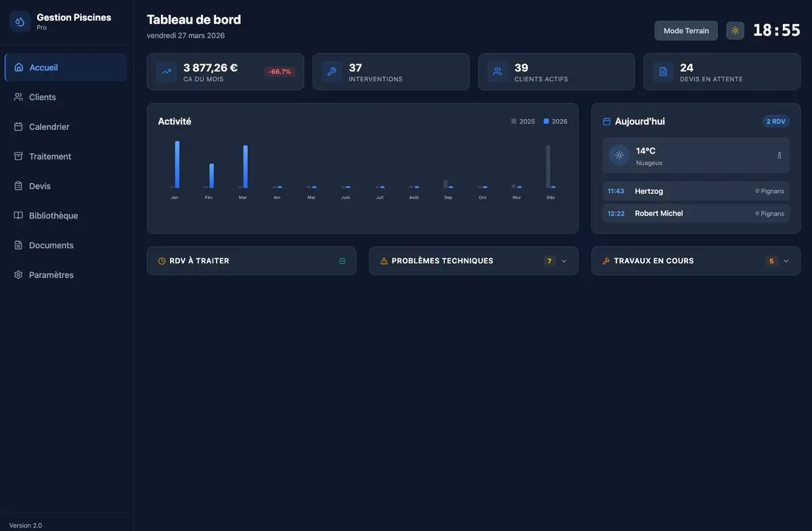Open the RDV à traiter panel
The image size is (812, 531).
click(252, 261)
